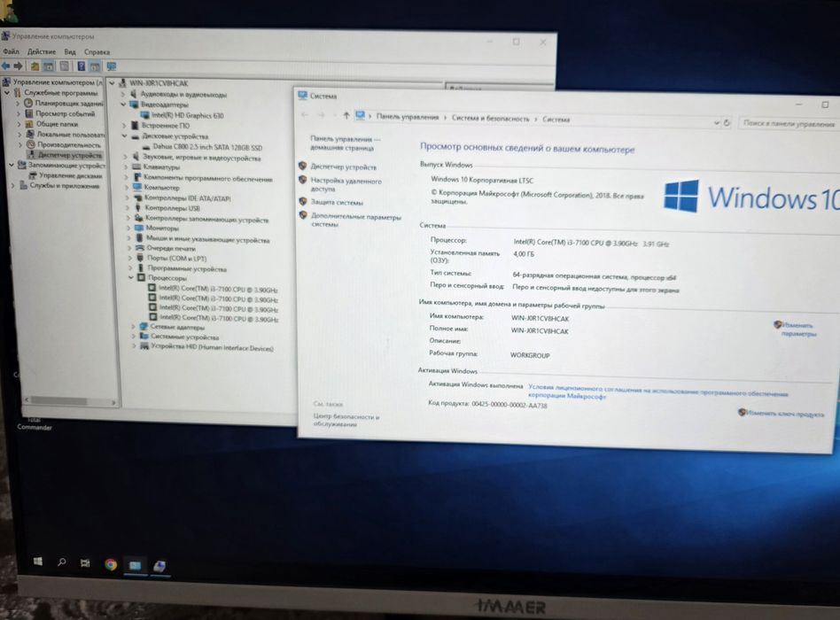840x620 pixels.
Task: Click the refresh icon in the Система address bar
Action: click(727, 122)
